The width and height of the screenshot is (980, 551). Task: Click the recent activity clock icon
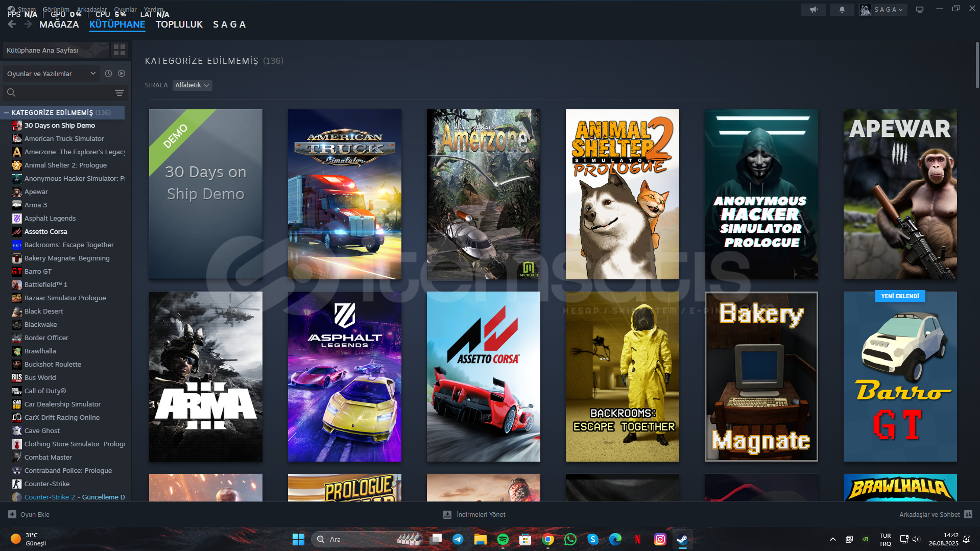pos(108,74)
